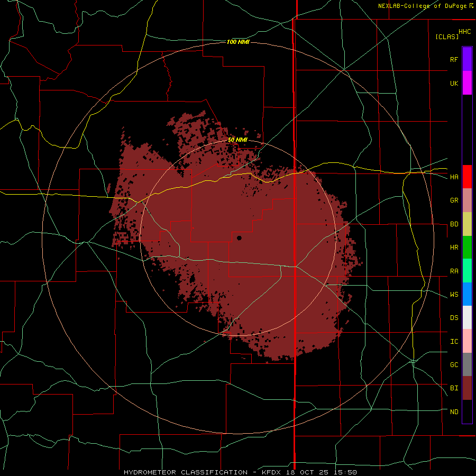Click the HA red legend swatch

pos(467,177)
